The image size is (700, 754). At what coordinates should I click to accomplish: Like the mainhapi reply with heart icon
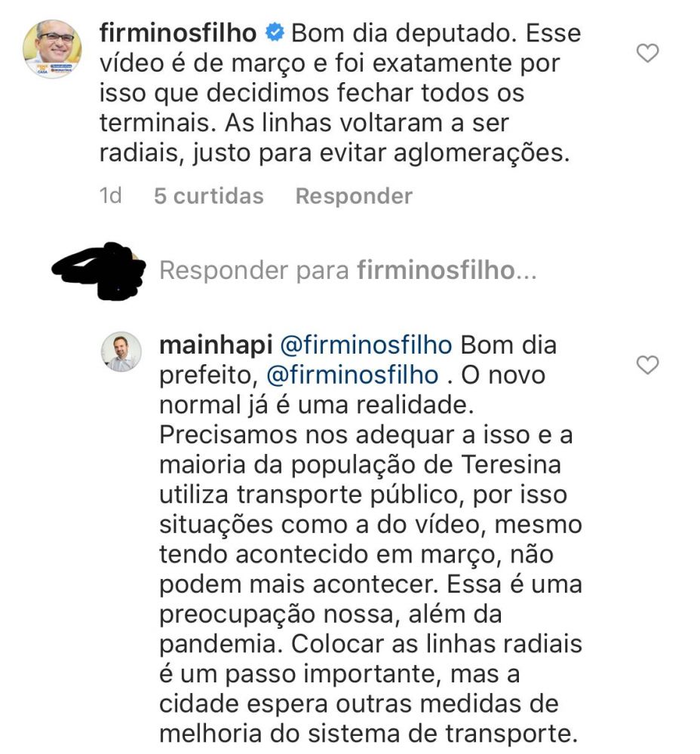(647, 365)
